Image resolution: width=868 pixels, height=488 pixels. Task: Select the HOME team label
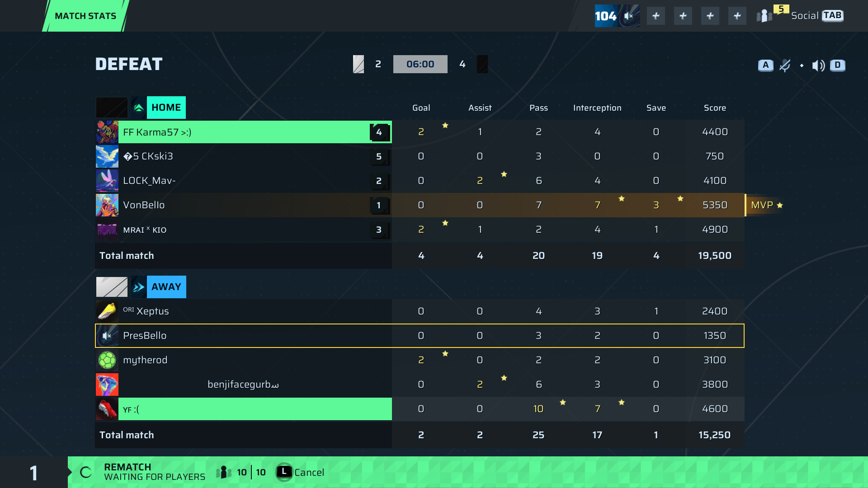coord(166,108)
